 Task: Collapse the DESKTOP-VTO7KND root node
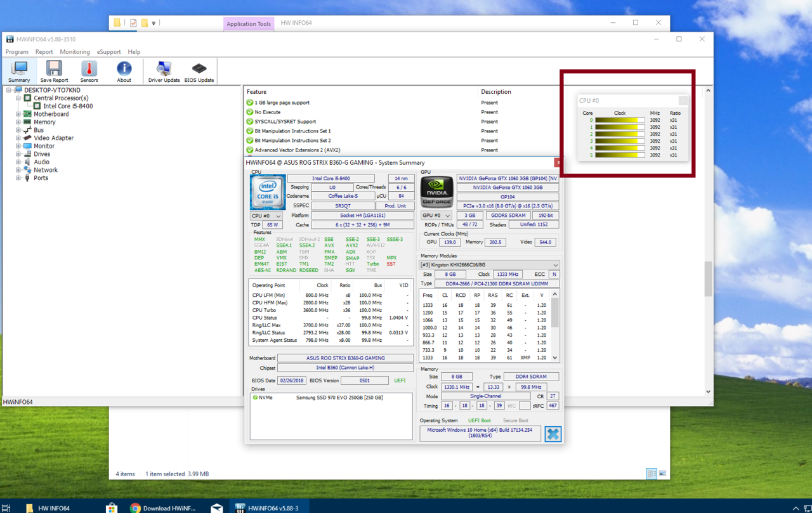coord(9,90)
